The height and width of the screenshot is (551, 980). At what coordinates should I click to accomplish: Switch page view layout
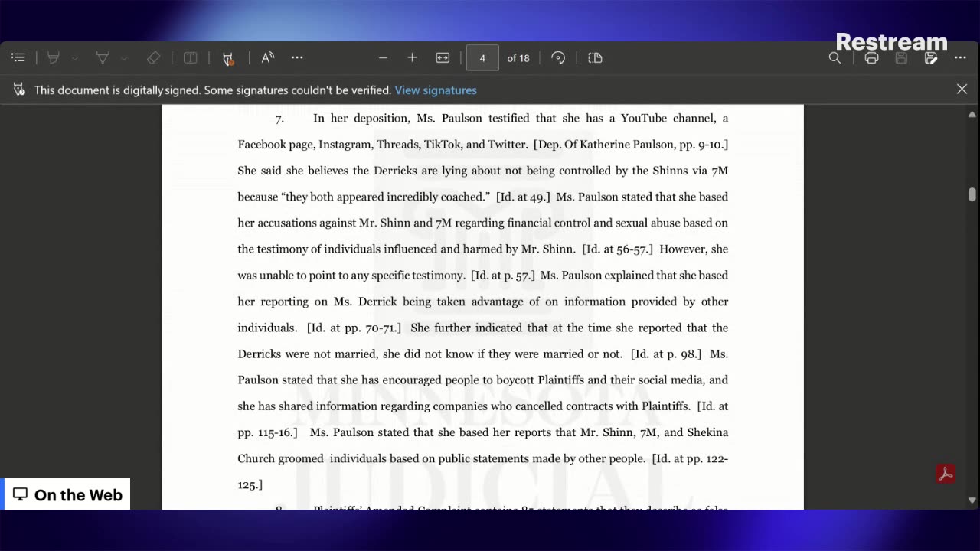click(595, 57)
